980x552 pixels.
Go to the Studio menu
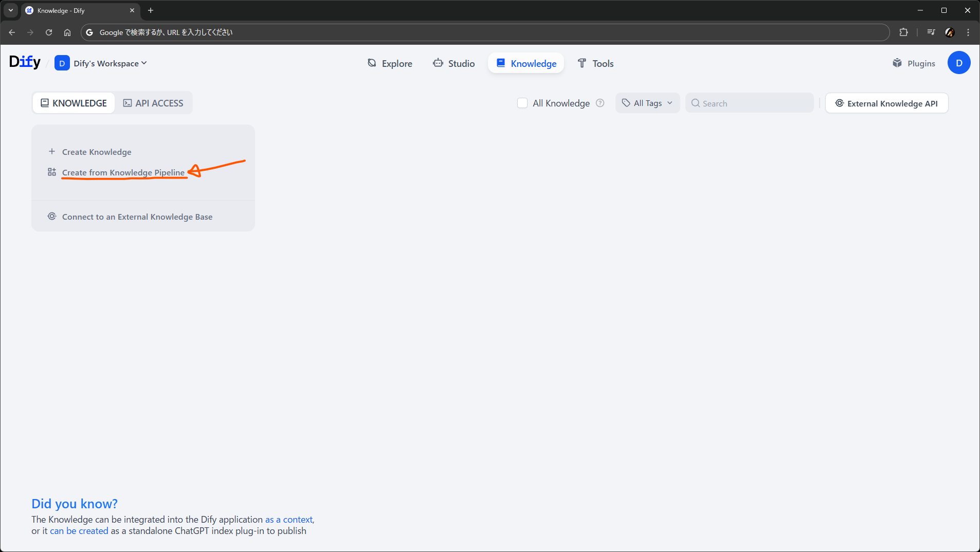[x=453, y=63]
